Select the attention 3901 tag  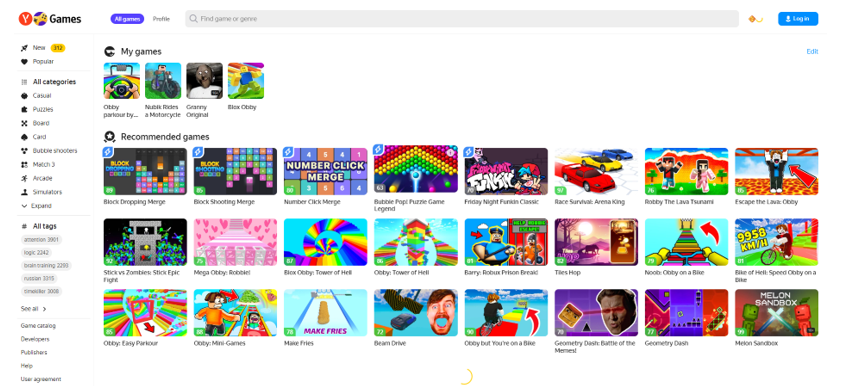pos(42,239)
